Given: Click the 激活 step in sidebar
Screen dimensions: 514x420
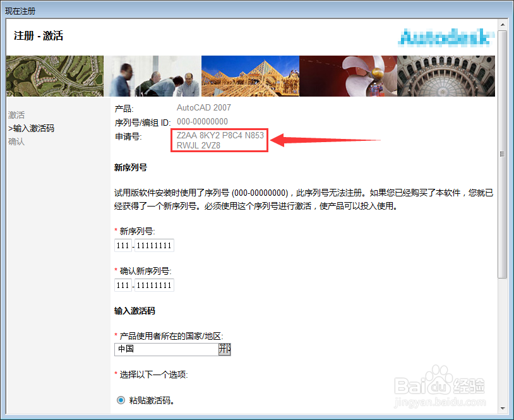Looking at the screenshot, I should [x=16, y=115].
